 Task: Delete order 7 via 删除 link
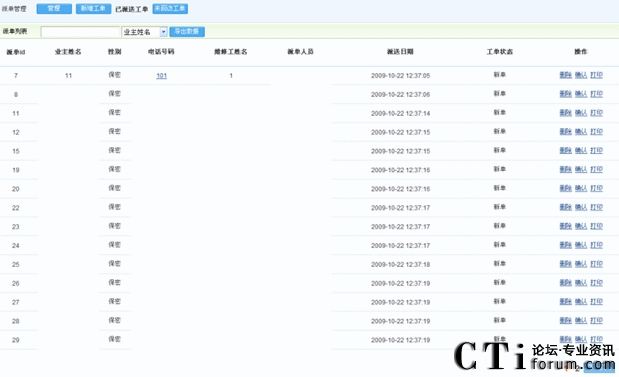(x=565, y=75)
